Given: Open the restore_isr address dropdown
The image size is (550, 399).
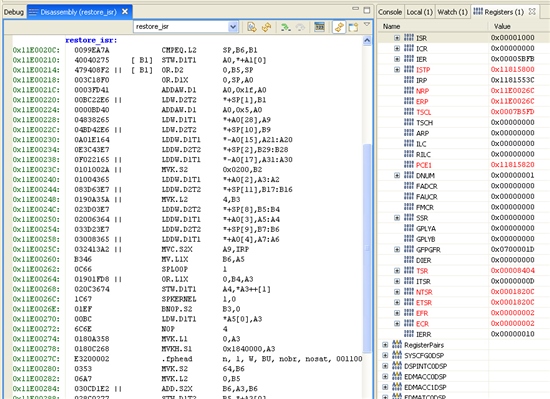Looking at the screenshot, I should (233, 27).
